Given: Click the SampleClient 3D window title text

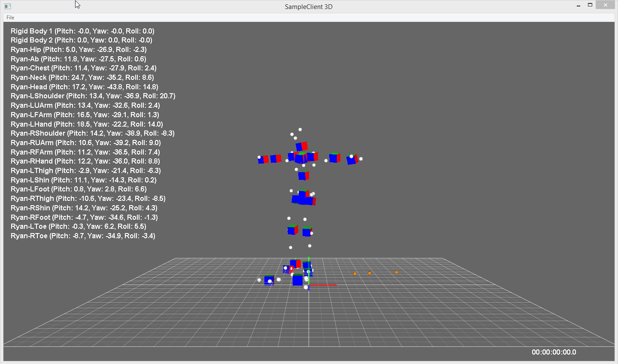Looking at the screenshot, I should 309,7.
